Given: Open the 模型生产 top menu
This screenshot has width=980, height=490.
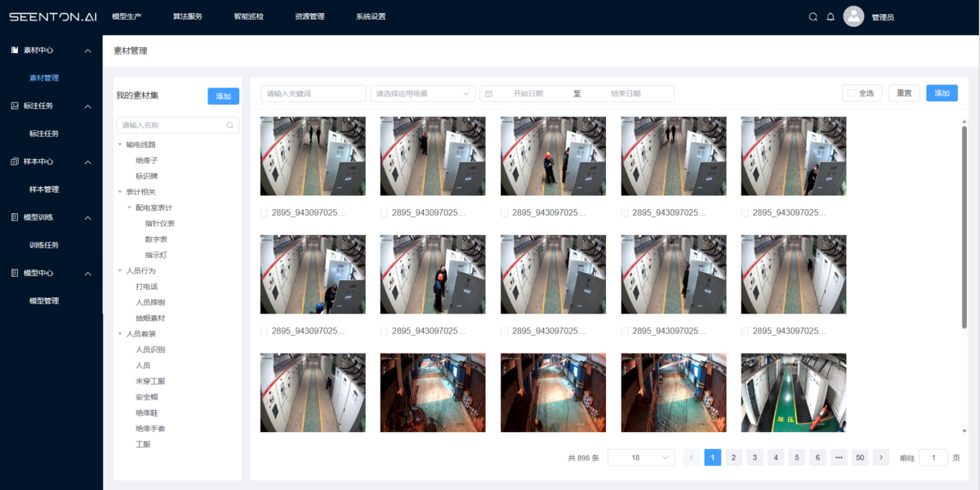Looking at the screenshot, I should coord(127,16).
